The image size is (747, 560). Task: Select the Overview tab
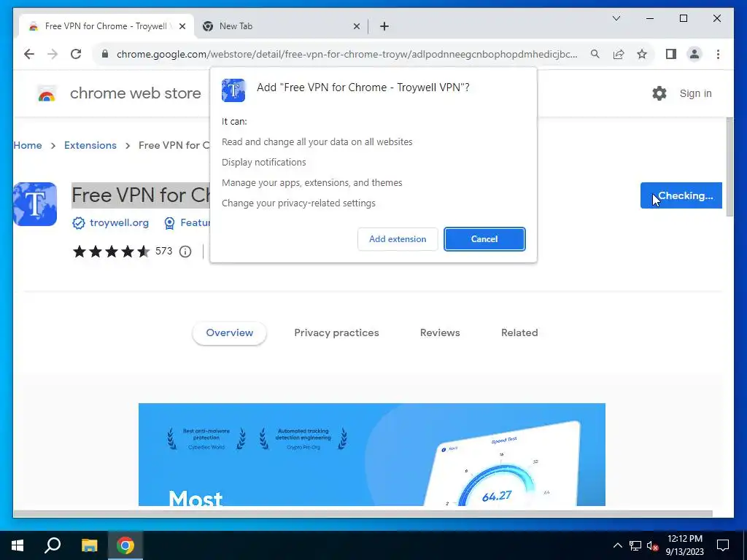(230, 332)
